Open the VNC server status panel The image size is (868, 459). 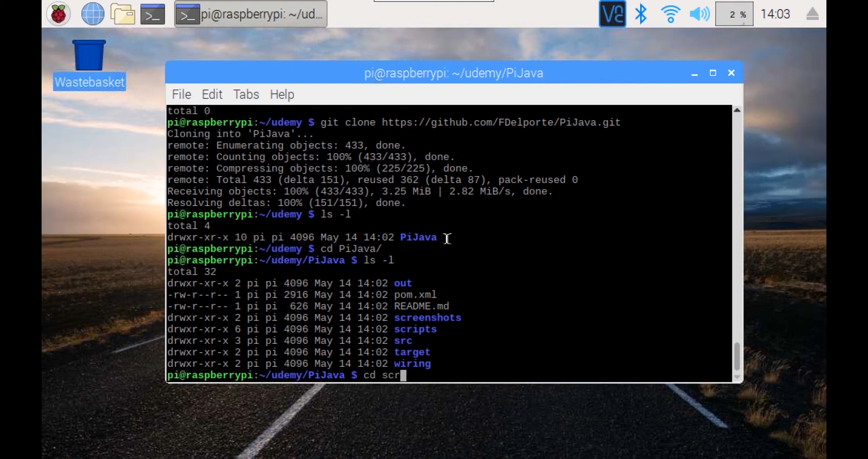point(612,14)
